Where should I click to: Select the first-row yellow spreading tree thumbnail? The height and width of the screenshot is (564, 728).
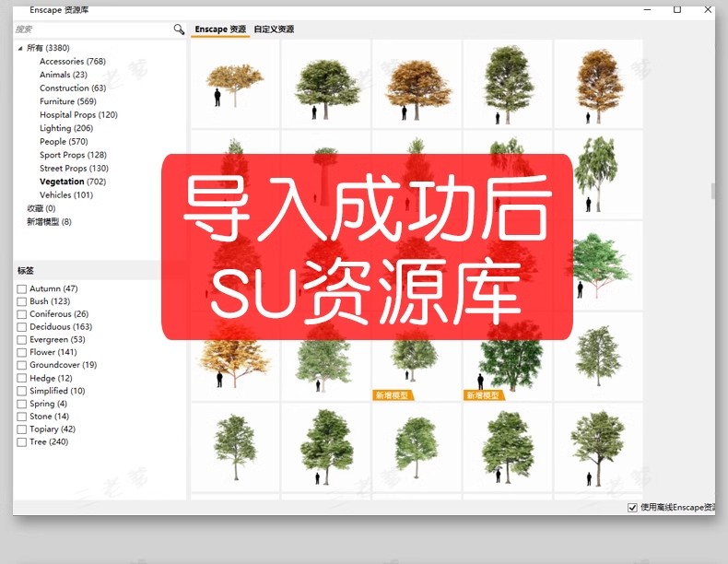(x=235, y=84)
